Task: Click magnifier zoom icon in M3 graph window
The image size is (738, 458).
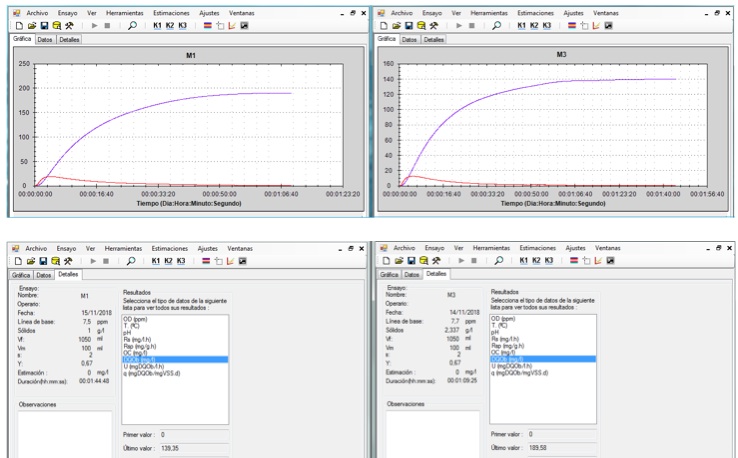Action: (497, 25)
